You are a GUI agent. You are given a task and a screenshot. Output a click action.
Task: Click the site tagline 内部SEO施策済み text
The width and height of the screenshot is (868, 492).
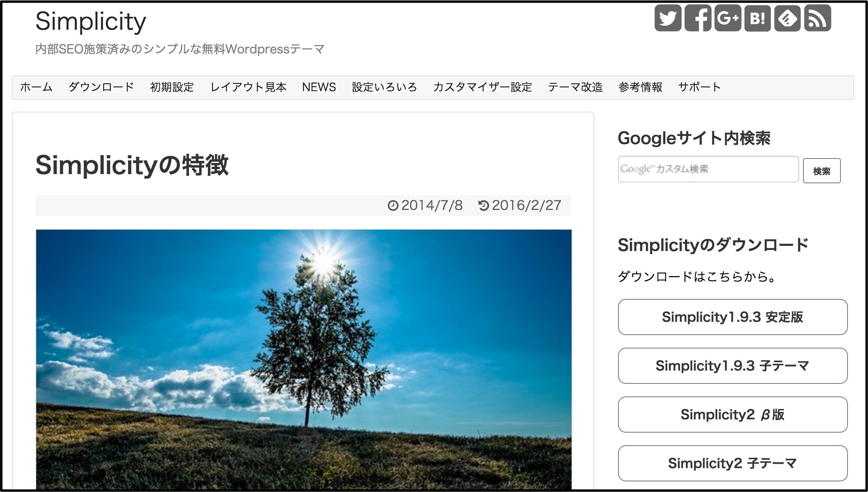[x=180, y=49]
